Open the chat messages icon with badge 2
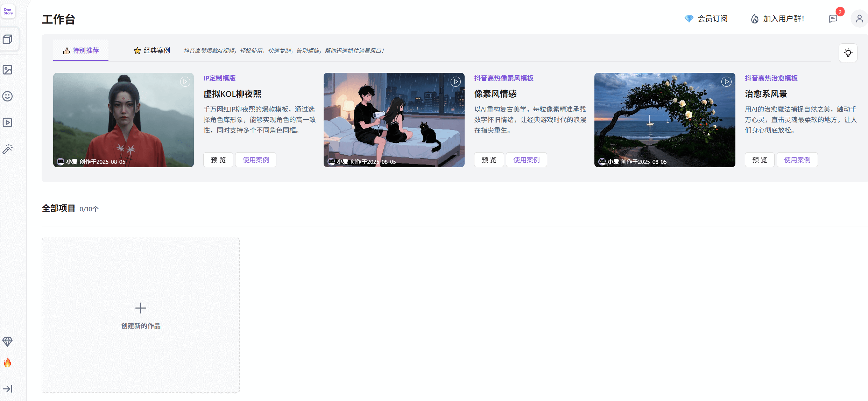The image size is (868, 401). click(834, 19)
